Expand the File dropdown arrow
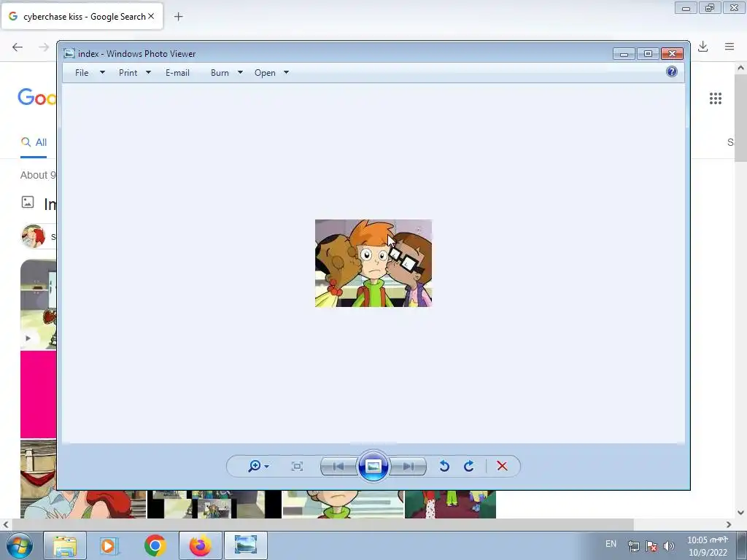This screenshot has width=747, height=560. [x=102, y=72]
